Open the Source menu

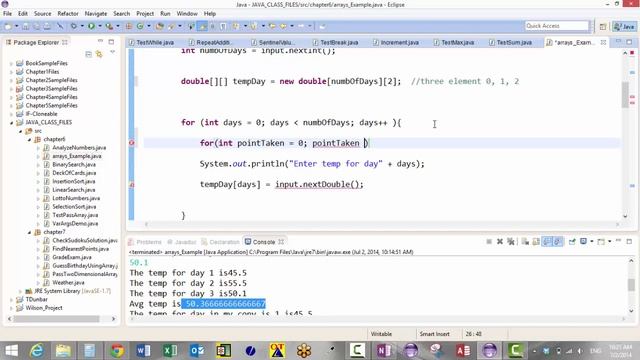tap(42, 13)
